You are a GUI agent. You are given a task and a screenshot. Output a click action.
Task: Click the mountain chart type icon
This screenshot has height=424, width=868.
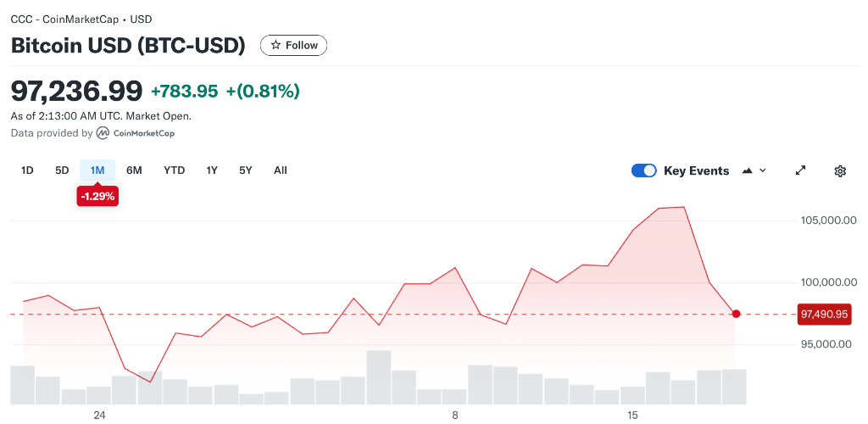pyautogui.click(x=747, y=170)
